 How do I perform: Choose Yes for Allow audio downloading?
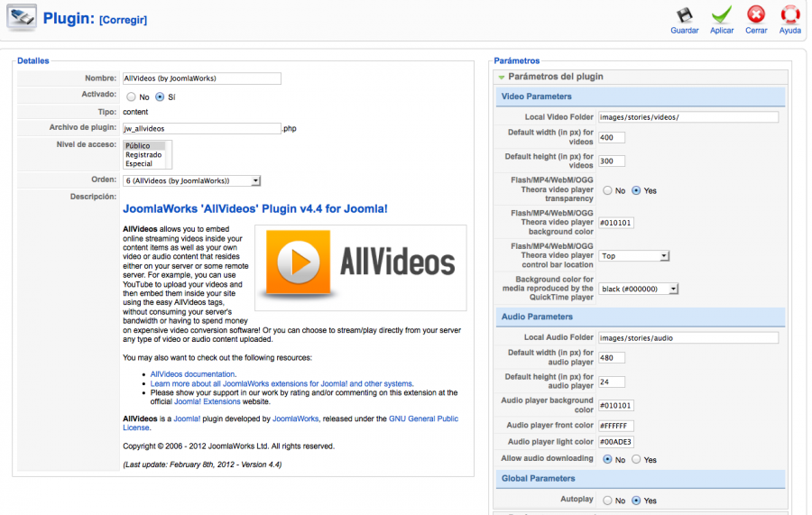pos(636,459)
